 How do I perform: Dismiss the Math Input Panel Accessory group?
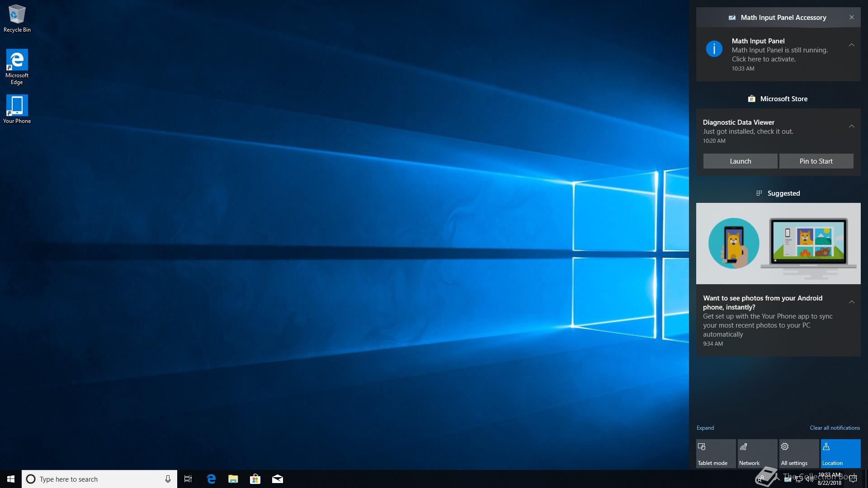pos(852,17)
